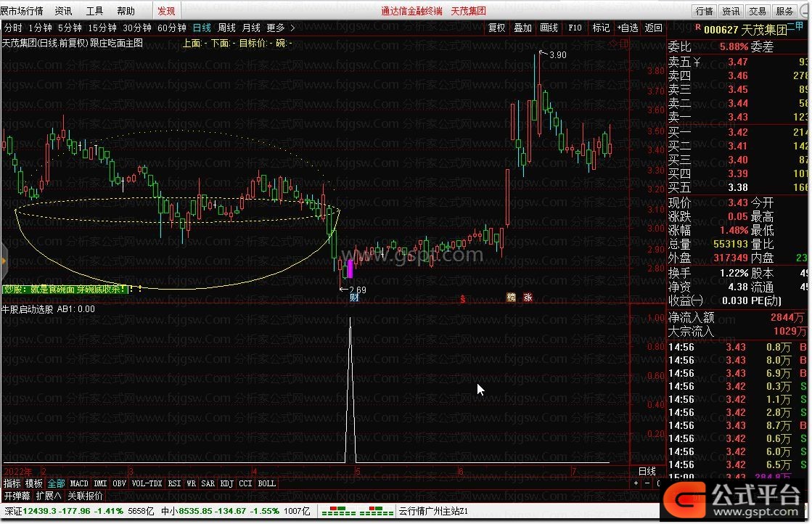Screen dimensions: 812x524
Task: Click the 财 marker below the chart
Action: tap(354, 298)
